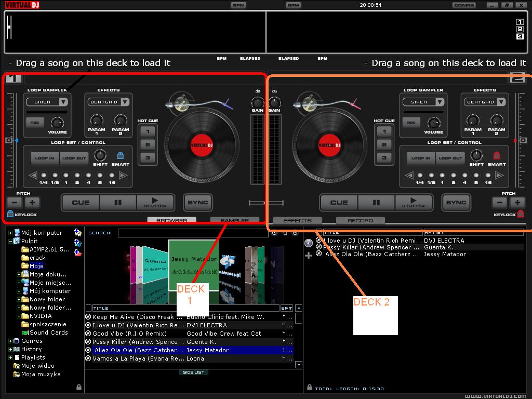Sync deck 2 tempo

(456, 203)
